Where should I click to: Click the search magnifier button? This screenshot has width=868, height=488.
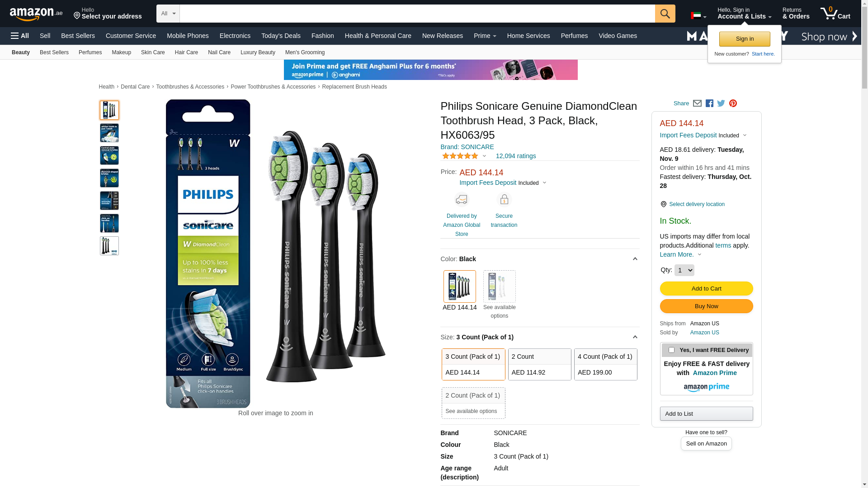point(665,14)
